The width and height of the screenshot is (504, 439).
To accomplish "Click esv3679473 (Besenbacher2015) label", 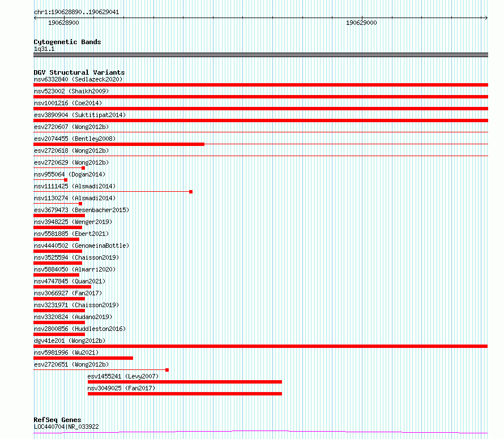I will point(82,210).
